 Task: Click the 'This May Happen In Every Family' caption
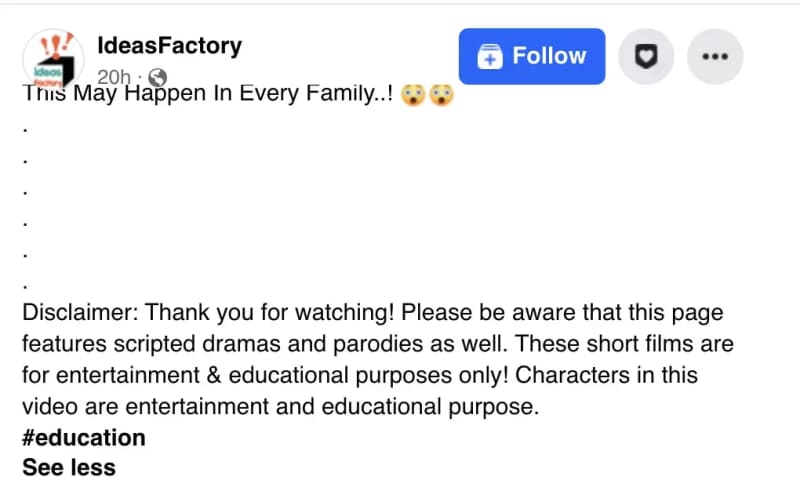(x=205, y=97)
